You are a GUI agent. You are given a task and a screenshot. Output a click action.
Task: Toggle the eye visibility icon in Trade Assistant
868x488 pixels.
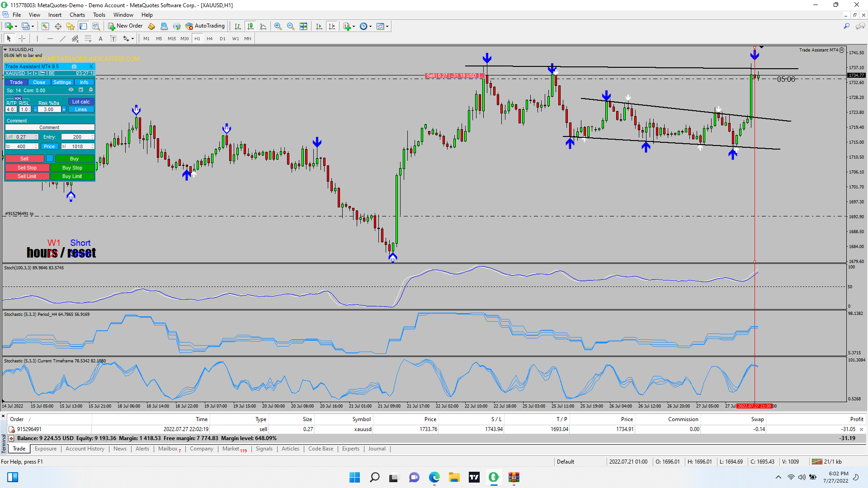pyautogui.click(x=71, y=90)
